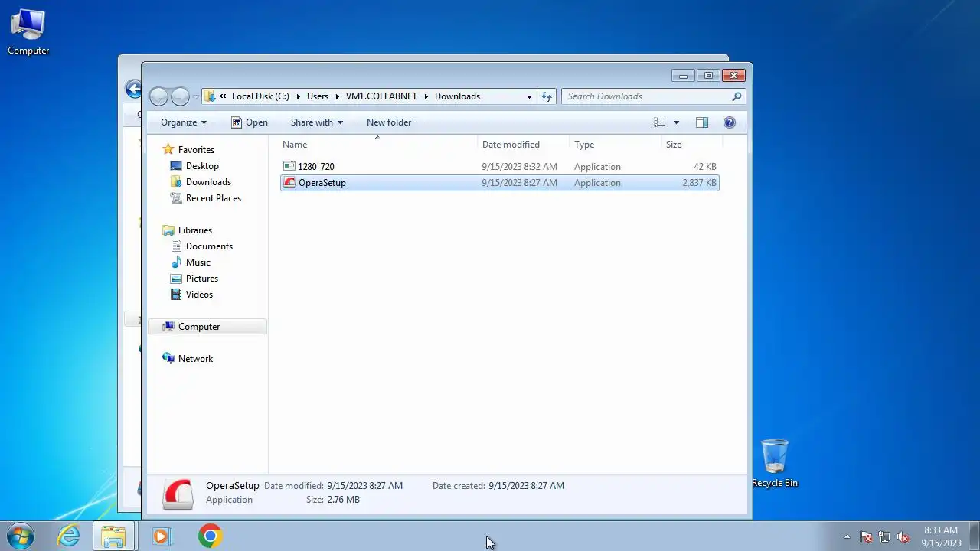980x551 pixels.
Task: Open Recent Places in Favorites
Action: click(x=214, y=198)
